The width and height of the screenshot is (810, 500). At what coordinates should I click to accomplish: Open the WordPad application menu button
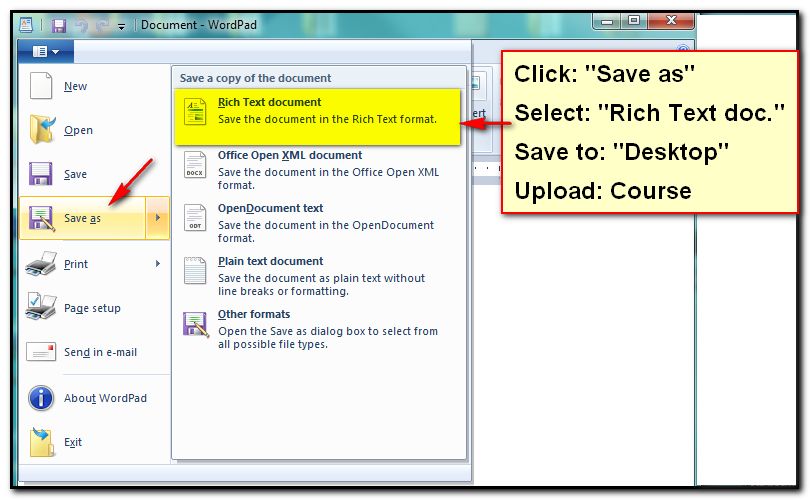(46, 52)
